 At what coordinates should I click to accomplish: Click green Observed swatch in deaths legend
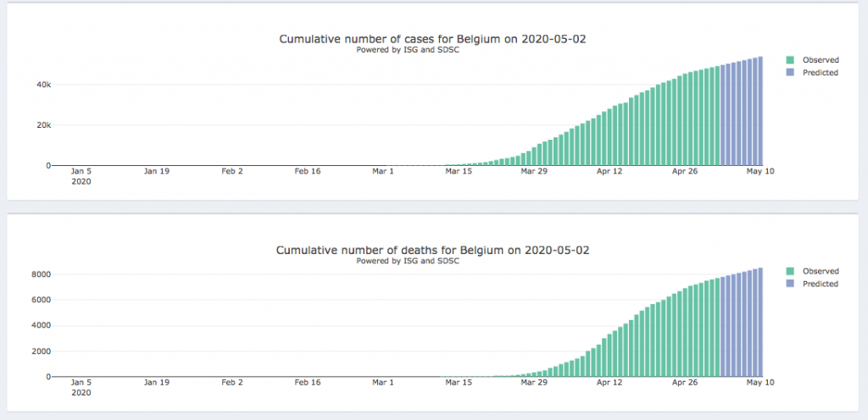point(790,271)
